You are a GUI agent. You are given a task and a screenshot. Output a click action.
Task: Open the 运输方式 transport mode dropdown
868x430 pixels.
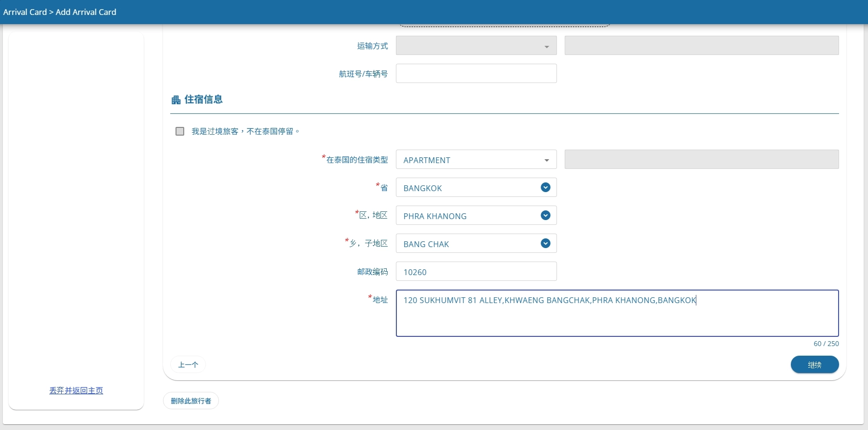470,45
